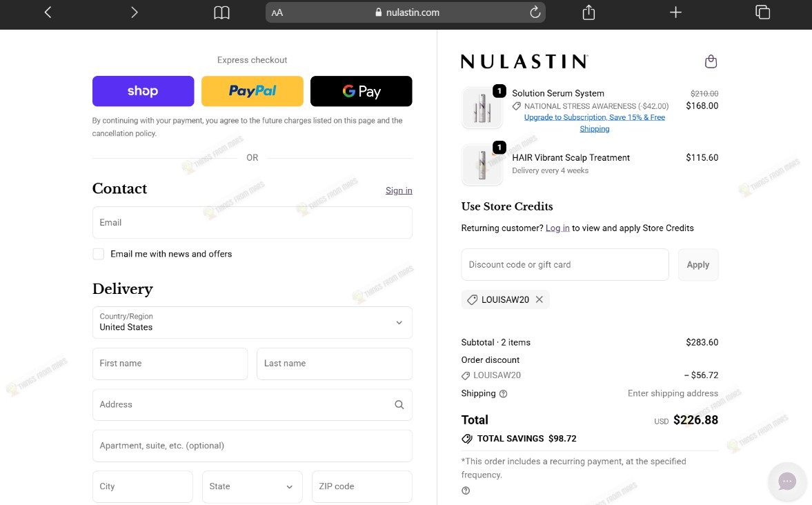Click Solution Serum System product thumbnail
The image size is (812, 505).
click(x=482, y=108)
